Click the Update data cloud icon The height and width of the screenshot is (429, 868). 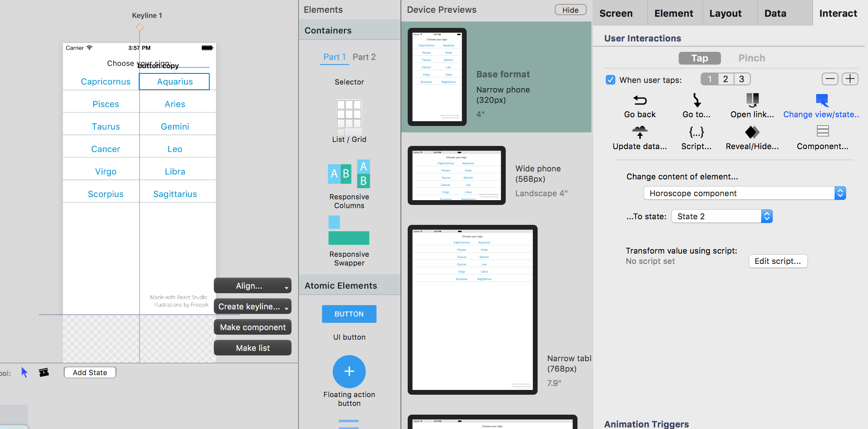pos(640,132)
